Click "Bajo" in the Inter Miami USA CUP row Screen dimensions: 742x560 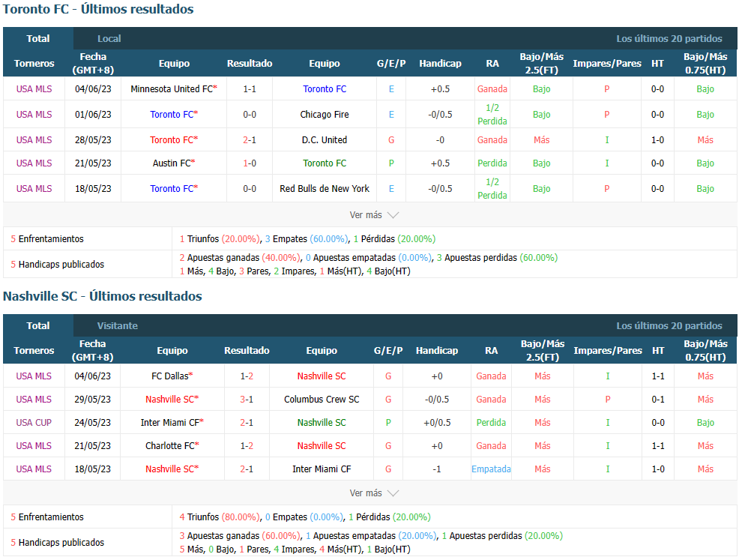point(705,423)
